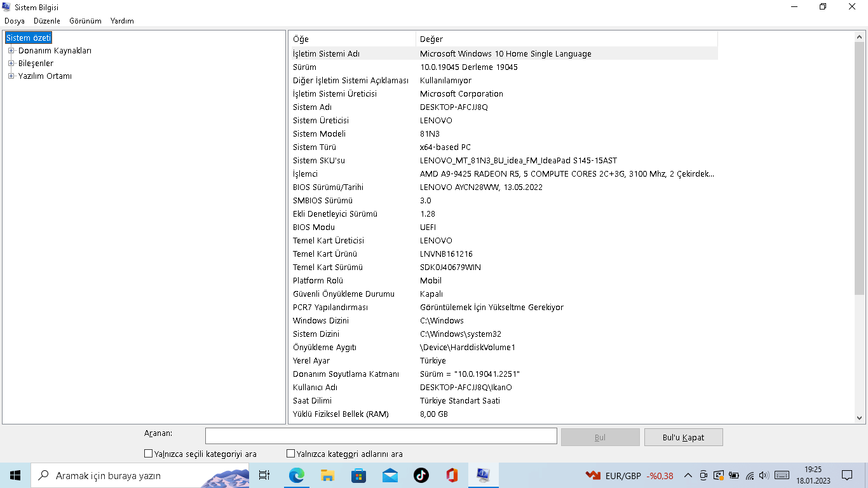This screenshot has width=868, height=488.
Task: Focus the Aranan search input field
Action: [381, 436]
